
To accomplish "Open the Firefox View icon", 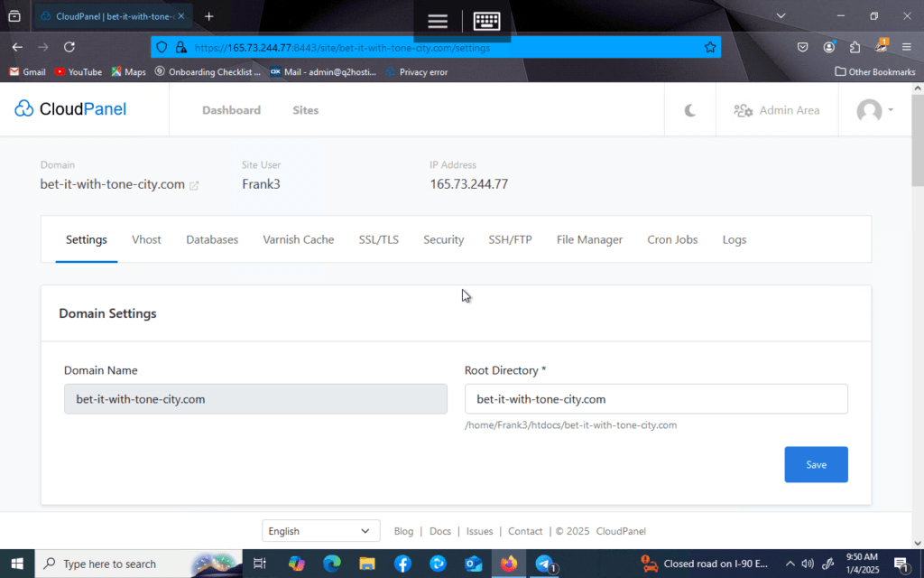I will [14, 16].
